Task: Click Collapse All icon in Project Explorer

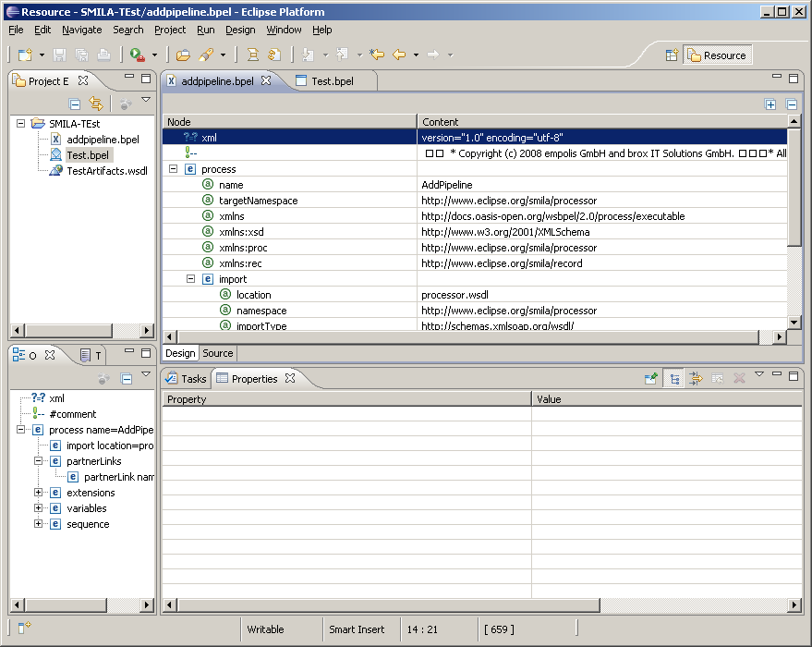Action: coord(75,104)
